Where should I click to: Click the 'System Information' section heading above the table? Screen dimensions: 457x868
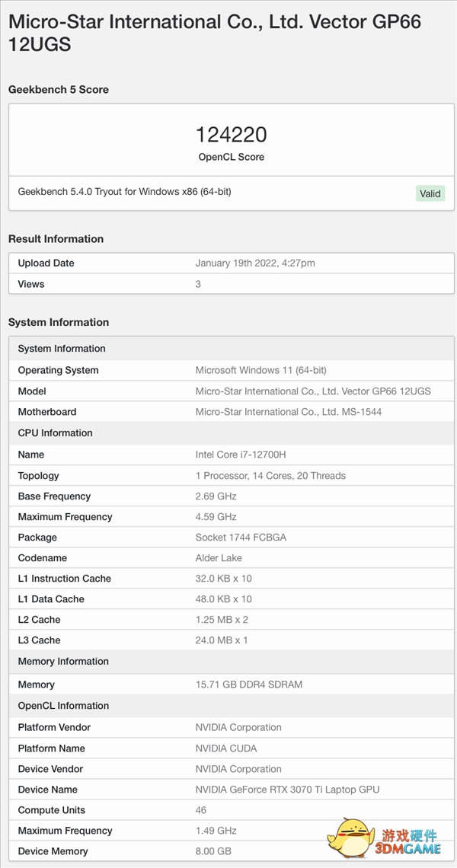(x=59, y=322)
